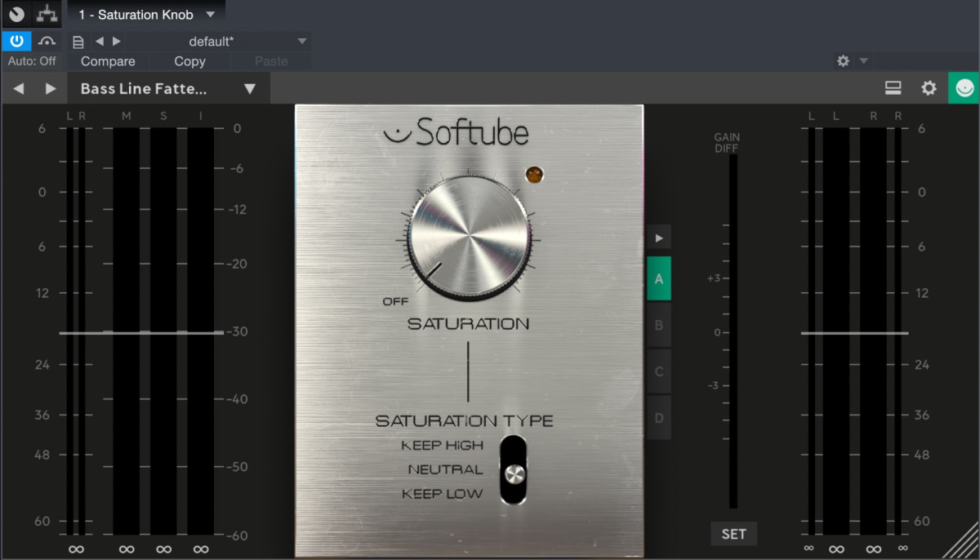This screenshot has width=980, height=560.
Task: Select next Softube preset arrow
Action: 51,89
